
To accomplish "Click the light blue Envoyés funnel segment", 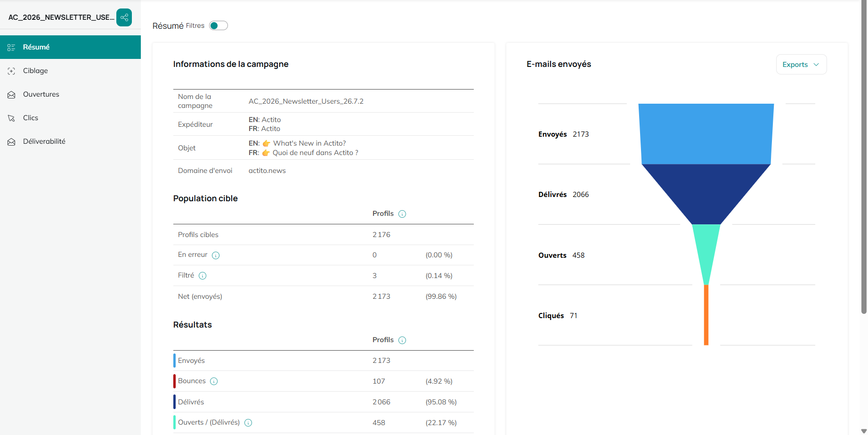I will (x=706, y=134).
